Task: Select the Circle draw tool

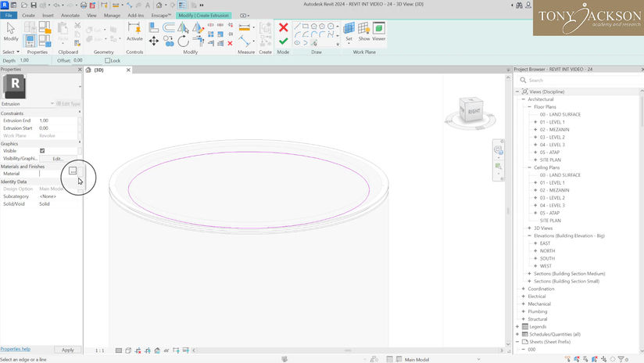Action: point(331,27)
